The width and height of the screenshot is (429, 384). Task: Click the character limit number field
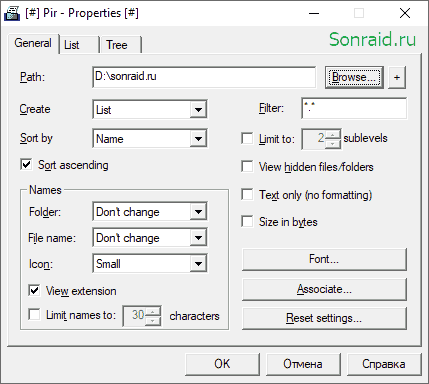pyautogui.click(x=134, y=315)
